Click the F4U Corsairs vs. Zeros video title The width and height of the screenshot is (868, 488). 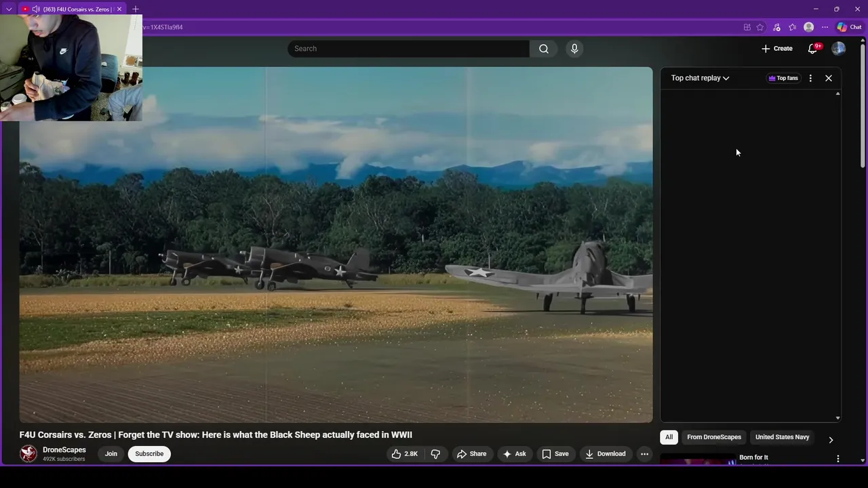216,435
